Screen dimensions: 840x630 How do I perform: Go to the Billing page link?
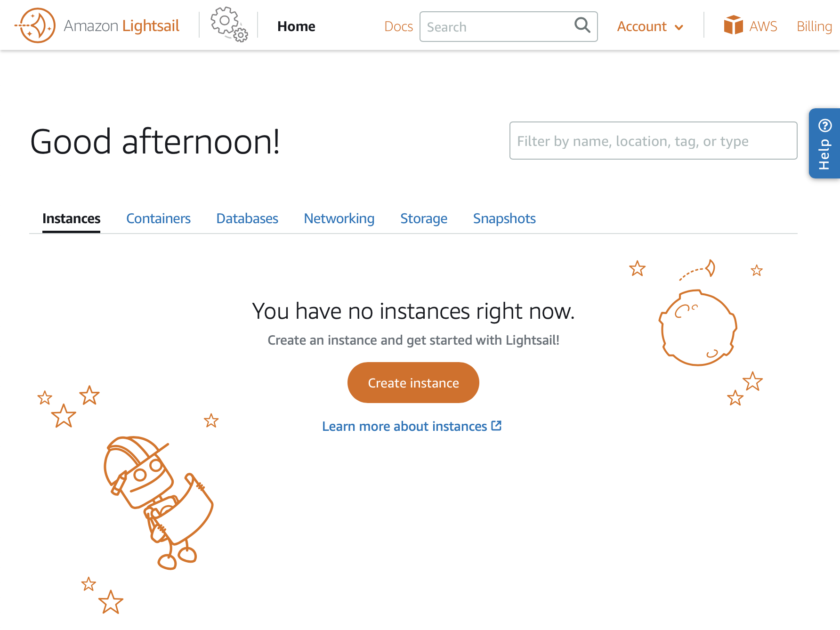[814, 26]
